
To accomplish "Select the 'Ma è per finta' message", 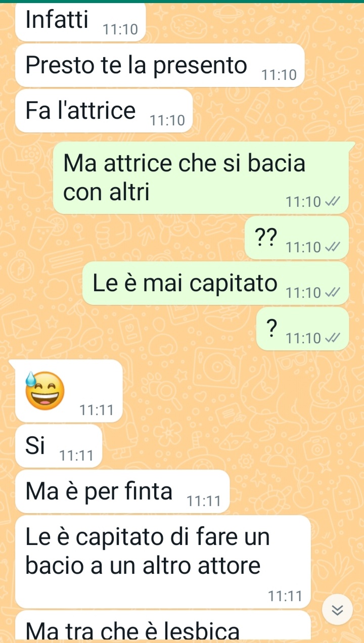I will [x=122, y=491].
